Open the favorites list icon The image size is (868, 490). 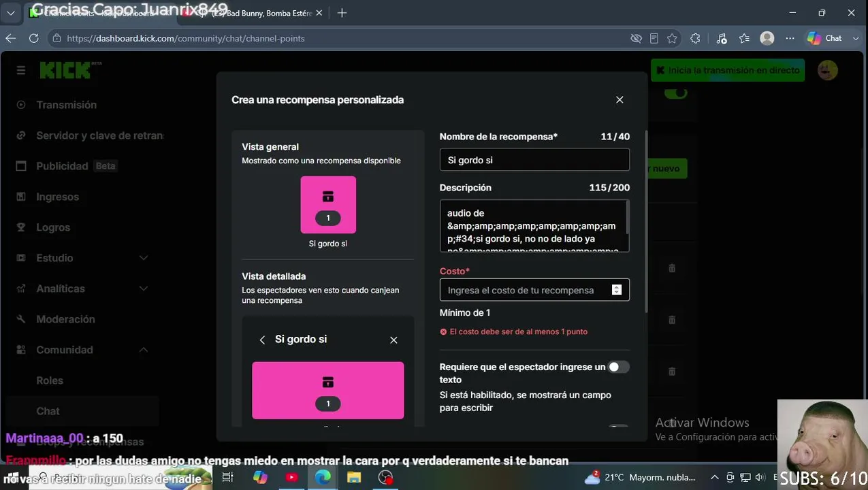click(744, 38)
